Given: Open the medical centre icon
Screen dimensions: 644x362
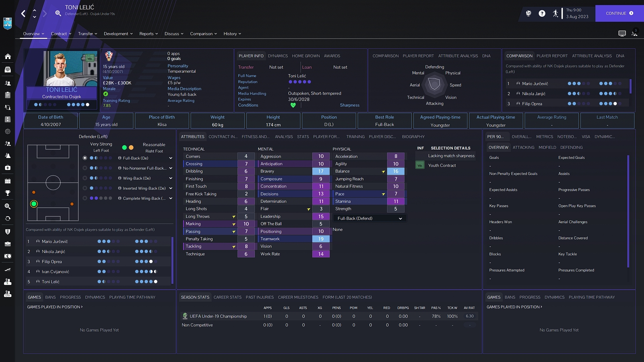Looking at the screenshot, I should click(x=7, y=168).
